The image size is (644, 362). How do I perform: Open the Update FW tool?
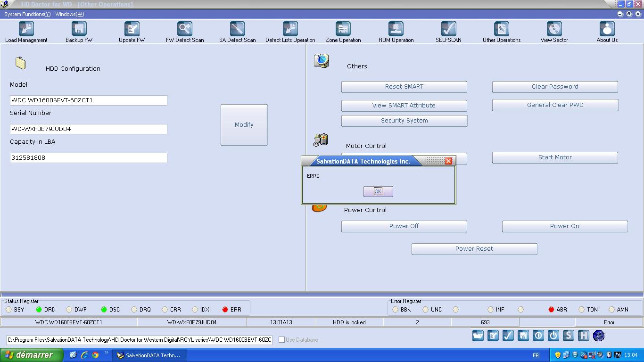coord(132,32)
